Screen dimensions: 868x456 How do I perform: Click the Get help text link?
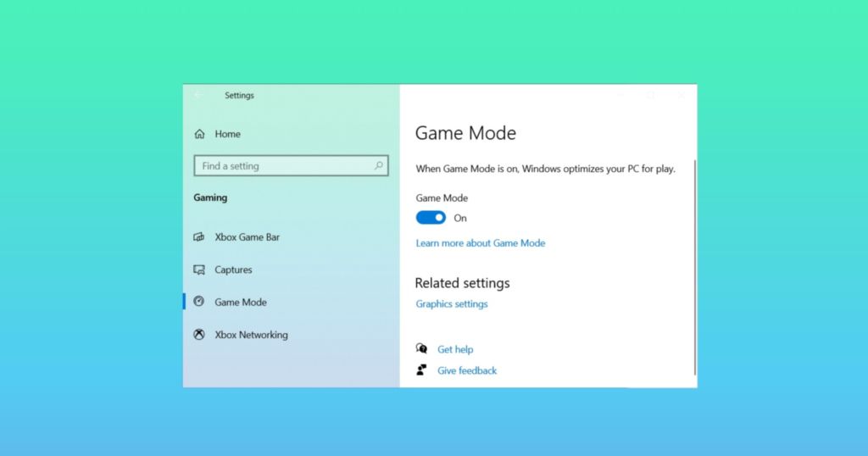click(x=455, y=349)
